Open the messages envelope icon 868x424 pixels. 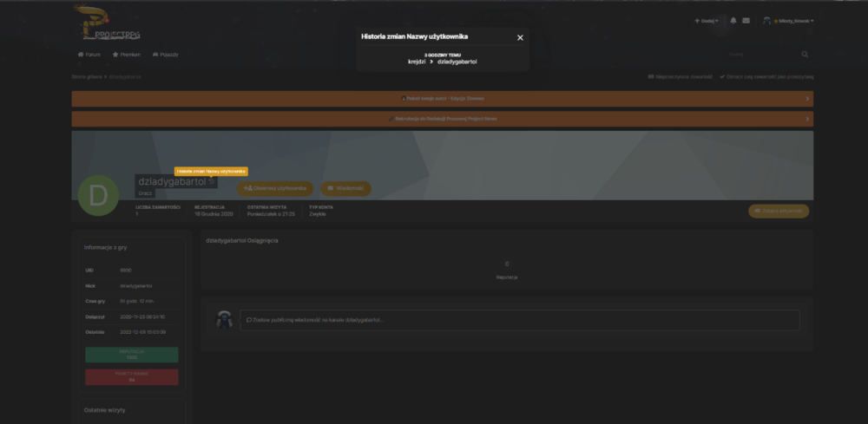tap(746, 21)
